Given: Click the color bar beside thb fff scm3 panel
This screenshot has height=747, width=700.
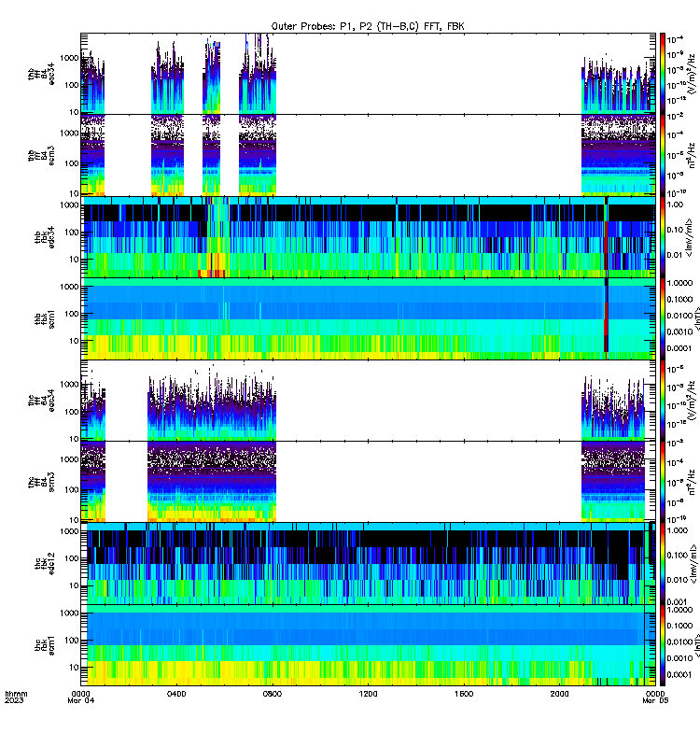Looking at the screenshot, I should click(x=663, y=155).
